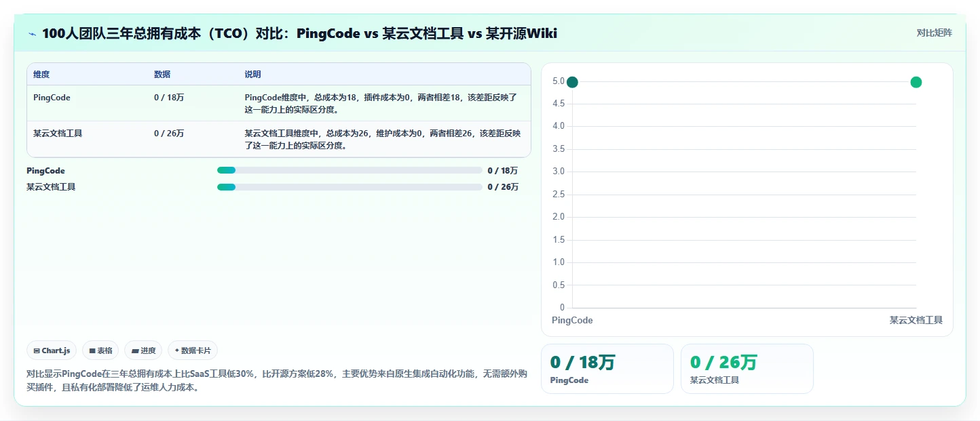The height and width of the screenshot is (421, 980).
Task: Open the PingCode "0 / 18万" data card
Action: (x=607, y=368)
